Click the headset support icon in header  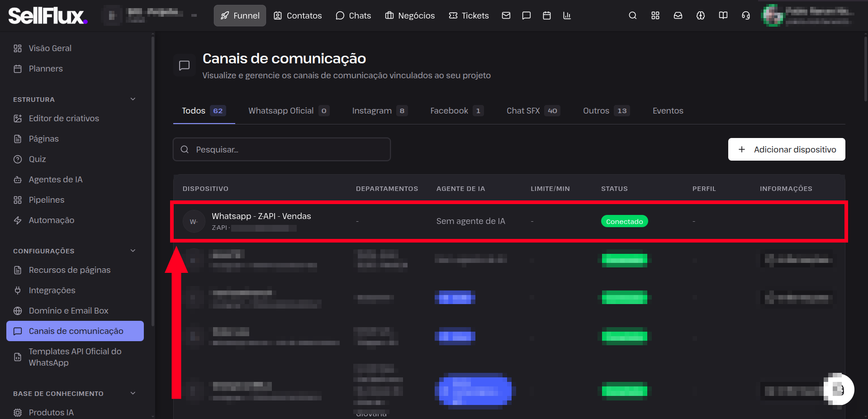click(x=746, y=15)
